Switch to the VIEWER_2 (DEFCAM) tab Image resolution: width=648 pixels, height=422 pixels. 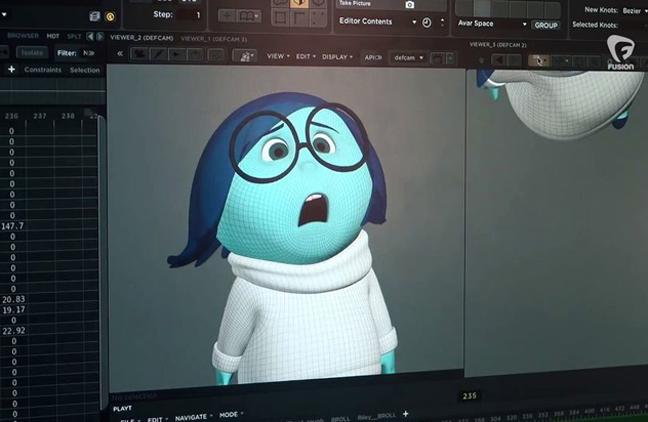point(141,38)
